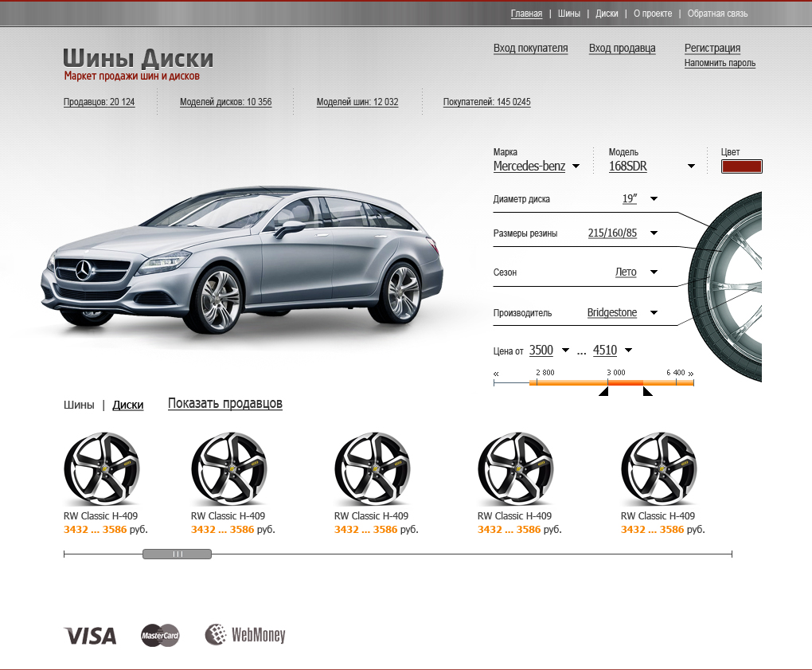Open Моделей дисков: 10 356 link

coord(225,101)
